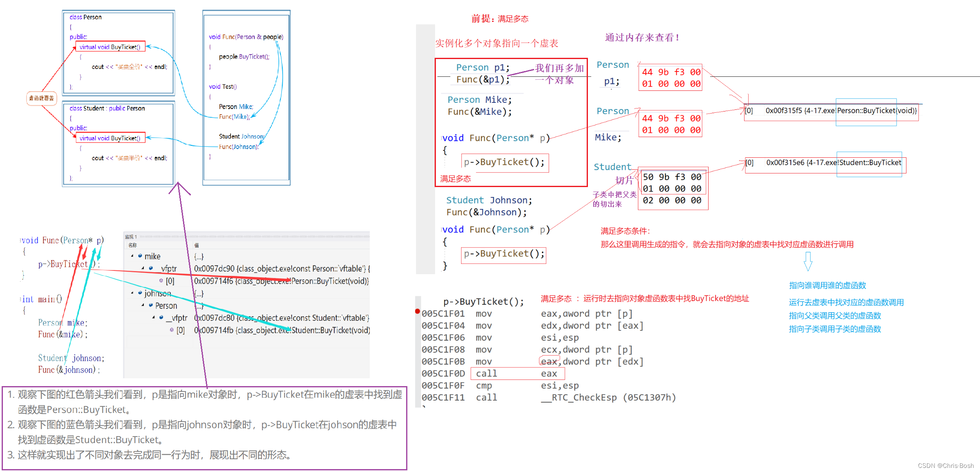Click the class Person header in the diagram
The width and height of the screenshot is (980, 472).
point(86,17)
